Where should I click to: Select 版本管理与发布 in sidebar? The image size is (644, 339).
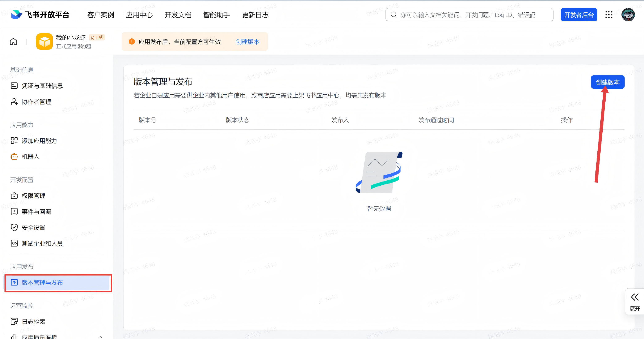point(58,283)
